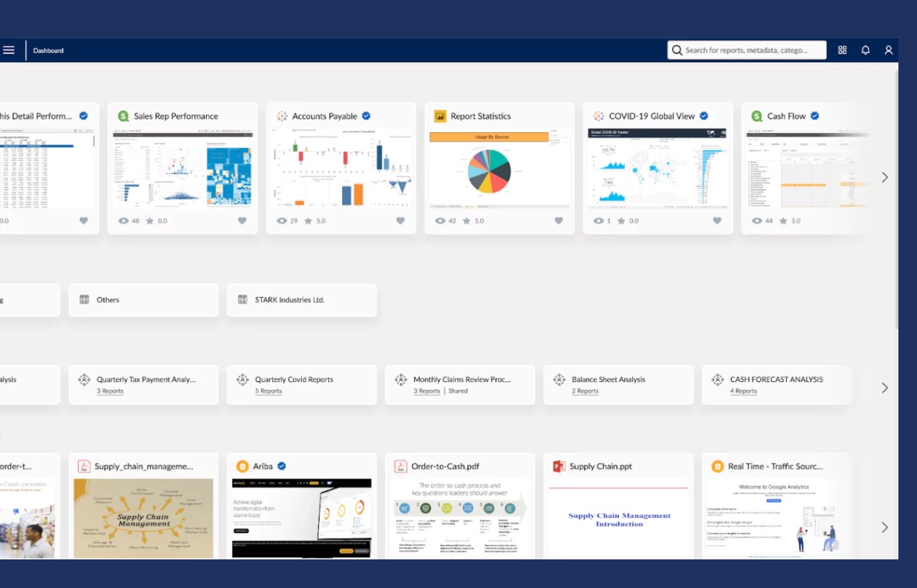Image resolution: width=917 pixels, height=588 pixels.
Task: Expand the top reports row with right chevron
Action: point(884,177)
